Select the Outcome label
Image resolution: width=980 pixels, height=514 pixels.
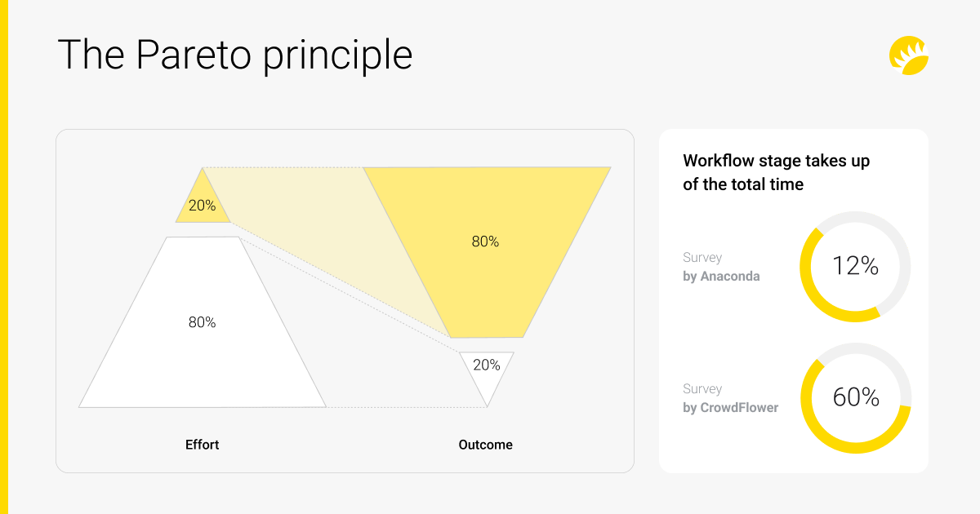[485, 445]
